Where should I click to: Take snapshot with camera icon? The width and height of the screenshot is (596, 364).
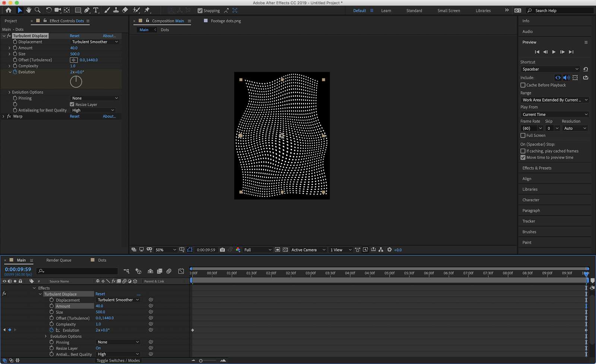pos(222,250)
